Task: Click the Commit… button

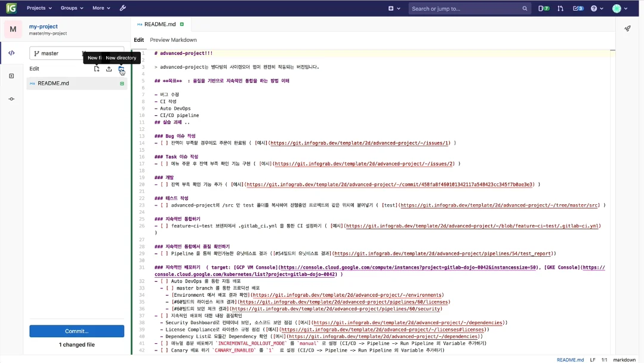Action: [x=76, y=331]
